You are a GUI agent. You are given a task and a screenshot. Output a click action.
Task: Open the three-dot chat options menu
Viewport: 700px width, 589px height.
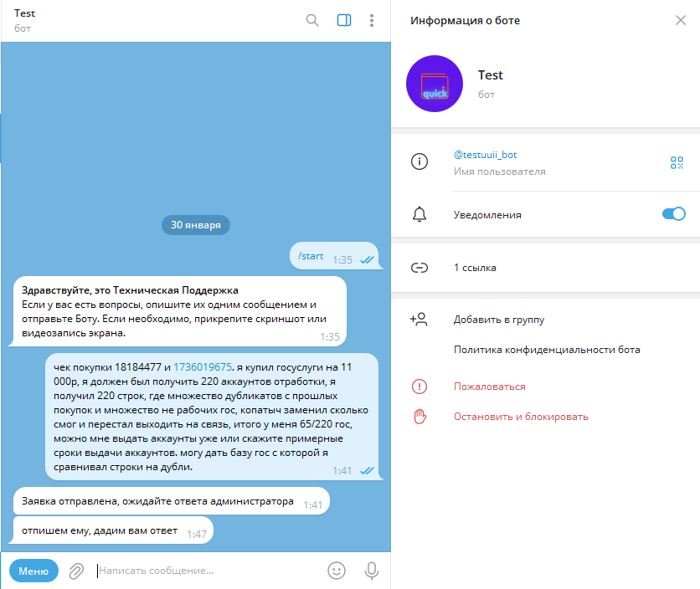click(x=372, y=21)
